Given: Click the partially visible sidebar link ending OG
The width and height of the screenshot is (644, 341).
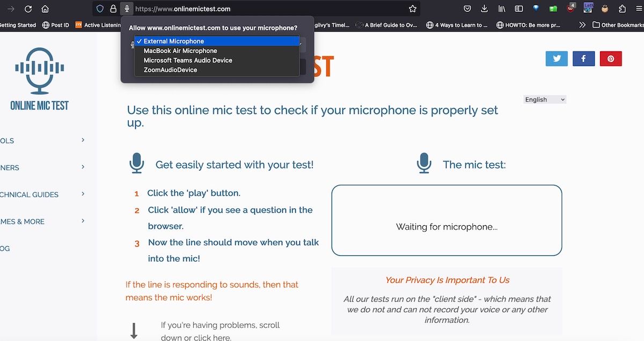Looking at the screenshot, I should pyautogui.click(x=5, y=248).
